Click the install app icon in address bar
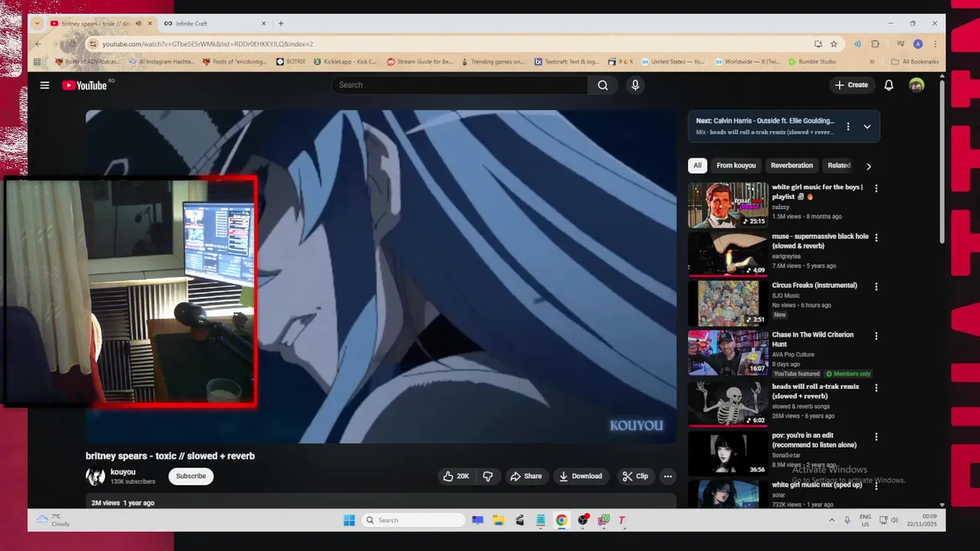This screenshot has width=980, height=551. pyautogui.click(x=818, y=44)
